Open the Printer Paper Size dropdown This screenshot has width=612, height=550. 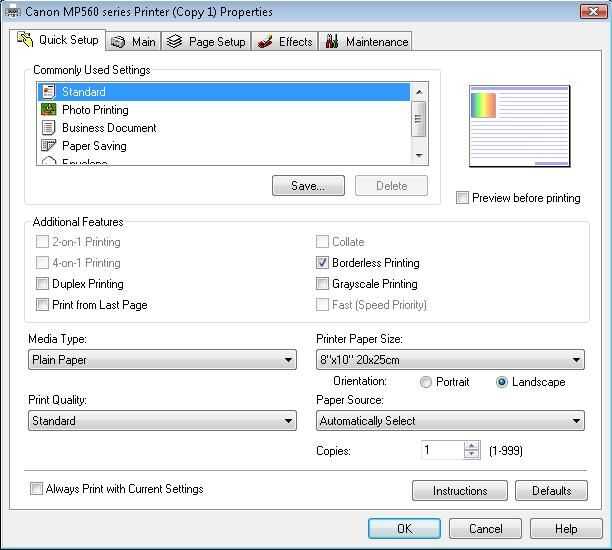450,360
